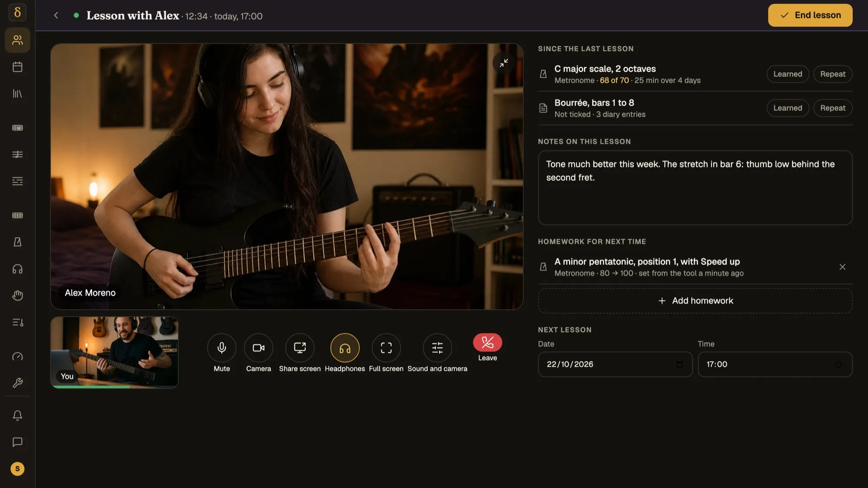Toggle Full screen view
Image resolution: width=868 pixels, height=488 pixels.
[386, 348]
